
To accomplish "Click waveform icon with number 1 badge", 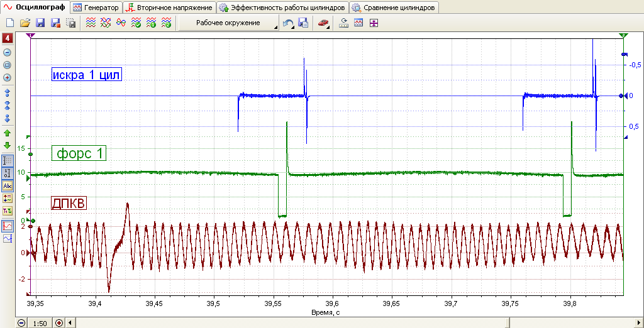I will 151,23.
